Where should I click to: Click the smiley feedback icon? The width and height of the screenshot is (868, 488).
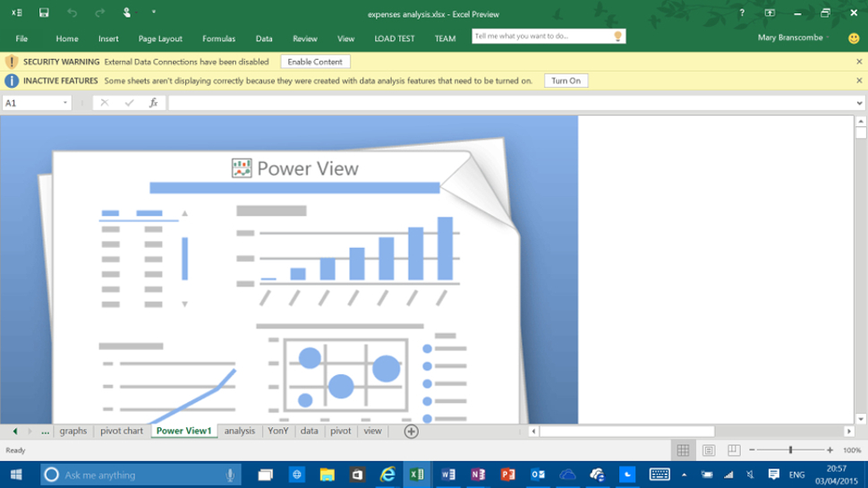854,39
